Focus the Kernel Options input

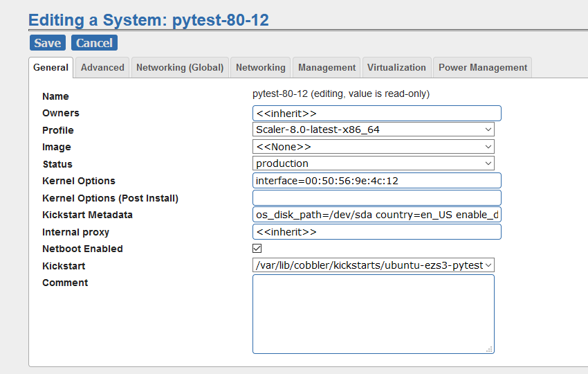click(x=376, y=181)
